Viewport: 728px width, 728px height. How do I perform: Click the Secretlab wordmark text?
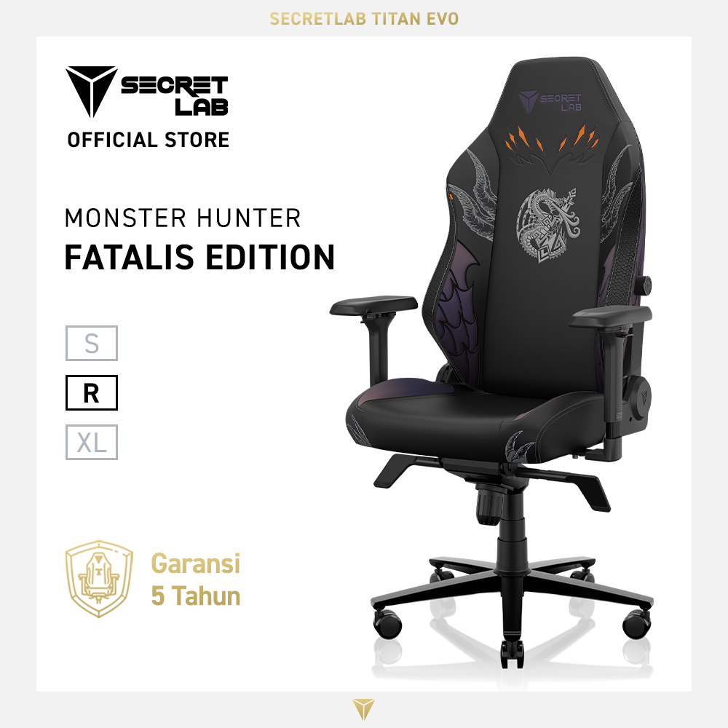tap(175, 95)
